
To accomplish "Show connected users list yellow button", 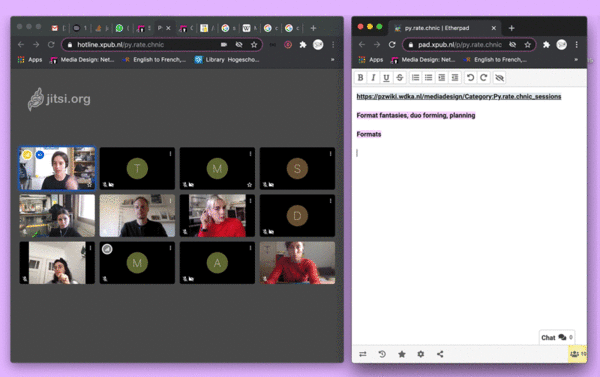I will (x=577, y=354).
